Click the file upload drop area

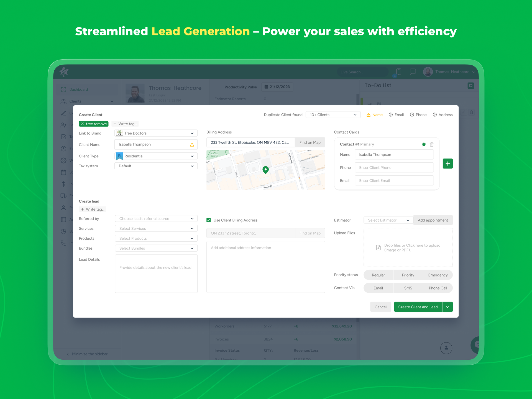[408, 247]
